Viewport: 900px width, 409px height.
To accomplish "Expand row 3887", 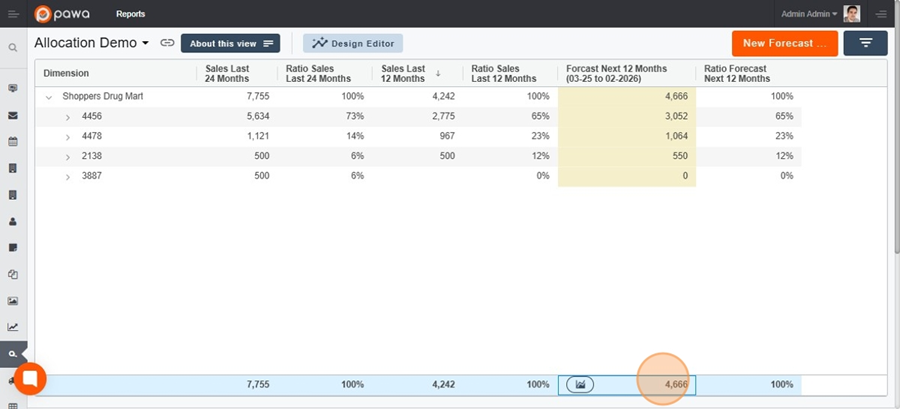I will (68, 177).
